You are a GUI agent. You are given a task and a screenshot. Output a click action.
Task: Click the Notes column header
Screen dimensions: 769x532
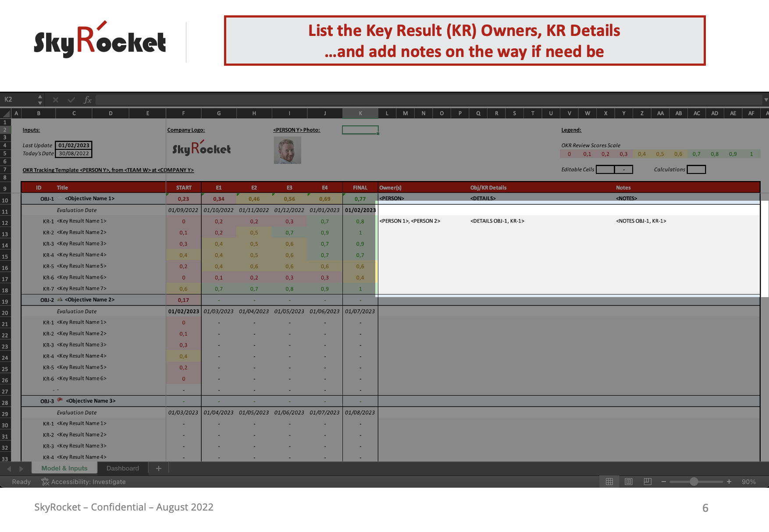coord(623,188)
